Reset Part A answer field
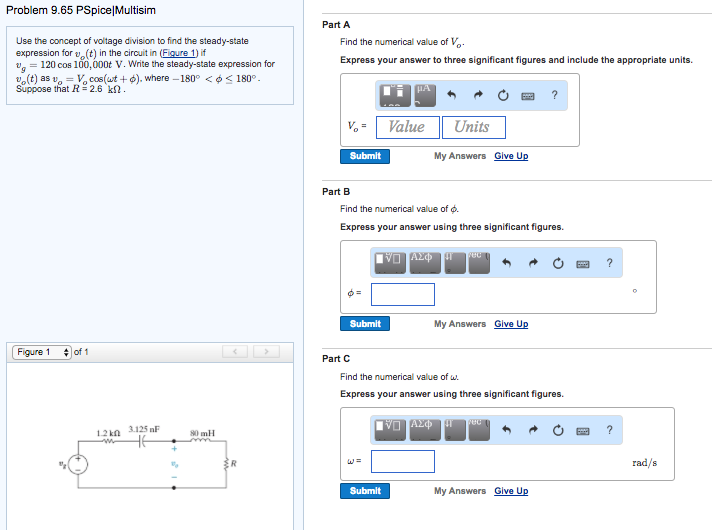The image size is (712, 530). (503, 95)
